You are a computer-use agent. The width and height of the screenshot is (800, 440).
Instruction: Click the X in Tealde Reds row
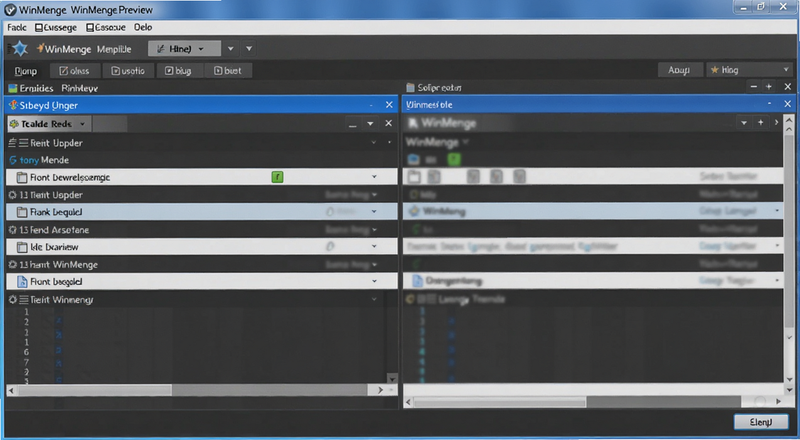coord(389,124)
